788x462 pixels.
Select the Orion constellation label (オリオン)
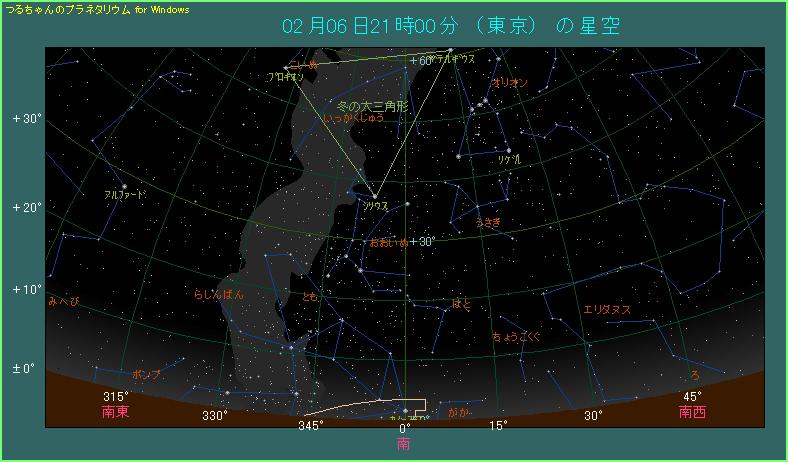click(x=510, y=83)
